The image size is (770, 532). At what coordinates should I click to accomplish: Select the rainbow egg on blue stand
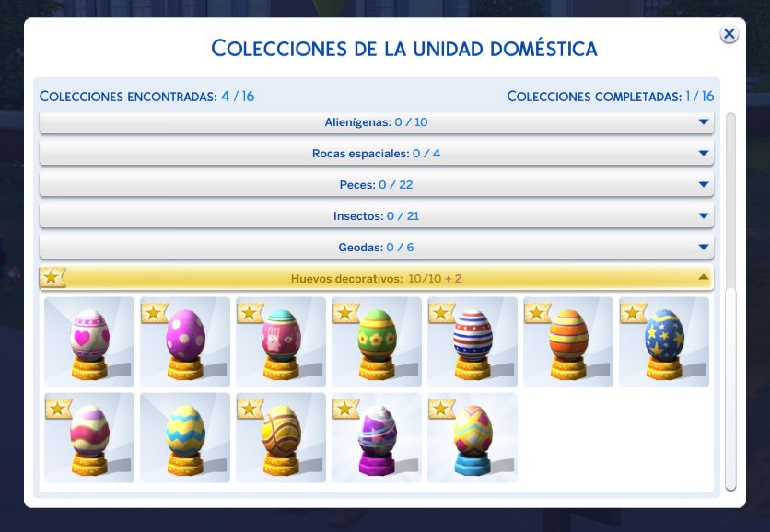472,436
